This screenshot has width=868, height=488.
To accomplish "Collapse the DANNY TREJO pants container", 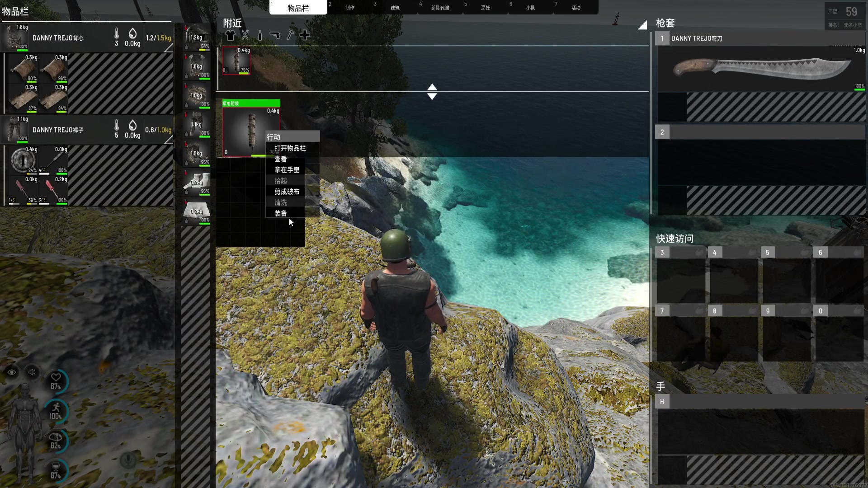I will [168, 140].
